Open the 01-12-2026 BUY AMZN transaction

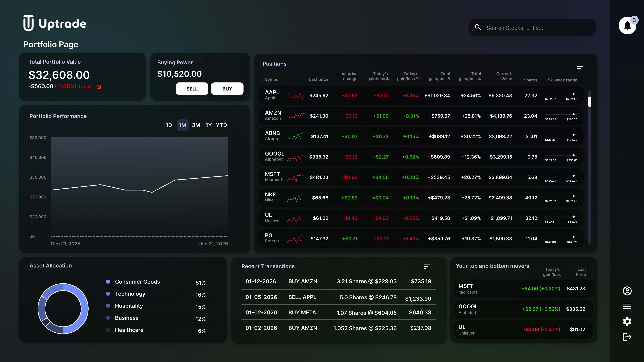pyautogui.click(x=339, y=281)
